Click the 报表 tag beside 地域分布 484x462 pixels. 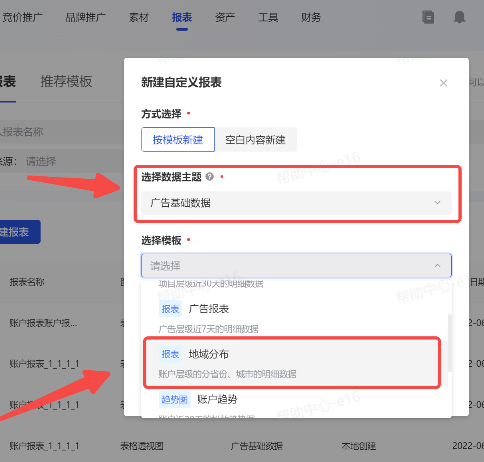pyautogui.click(x=170, y=354)
